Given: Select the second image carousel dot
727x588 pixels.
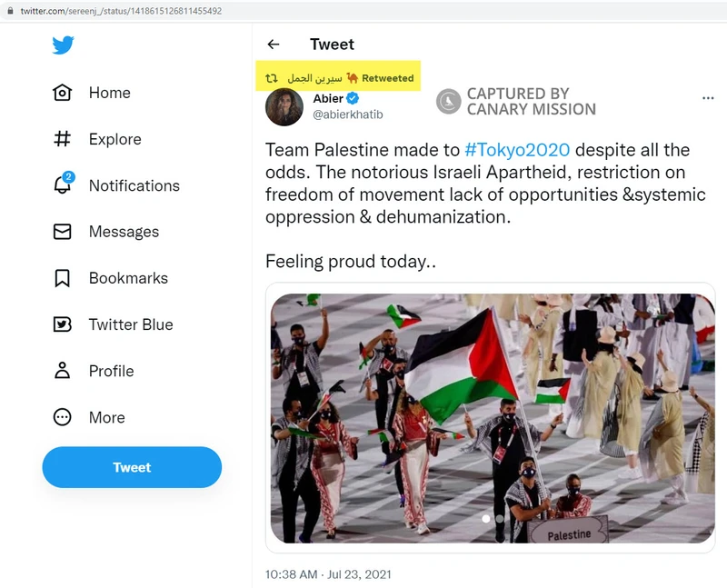Looking at the screenshot, I should point(499,519).
